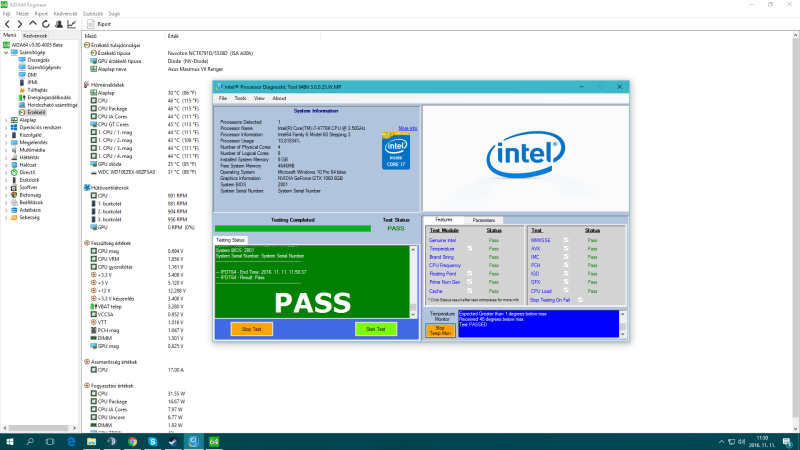Expand the DirectX tree node
Screen dimensions: 800x450
point(6,172)
